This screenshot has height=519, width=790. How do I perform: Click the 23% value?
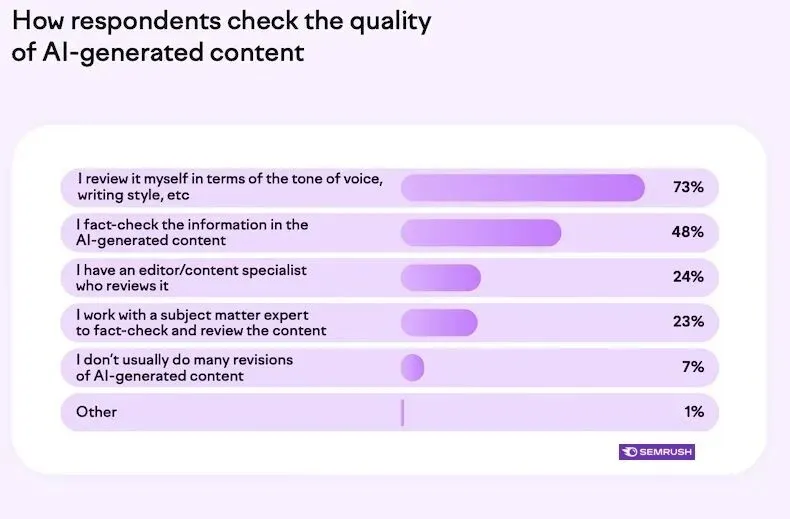(689, 322)
